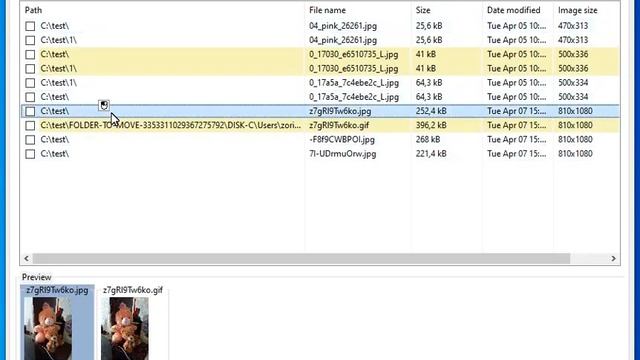Image resolution: width=640 pixels, height=360 pixels.
Task: Click date modified cell of z7gRI9Tw6ko.gif row
Action: pos(516,125)
